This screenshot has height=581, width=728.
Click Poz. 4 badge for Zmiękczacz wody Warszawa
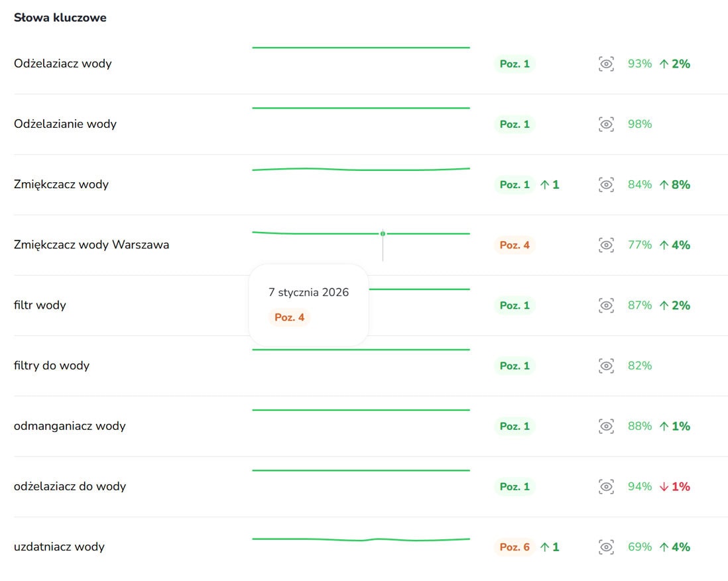[515, 245]
